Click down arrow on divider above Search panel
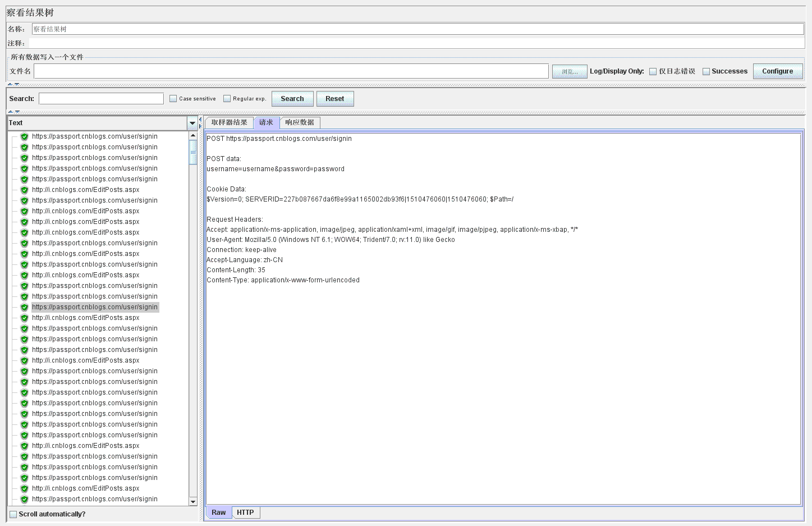The width and height of the screenshot is (812, 526). point(17,84)
